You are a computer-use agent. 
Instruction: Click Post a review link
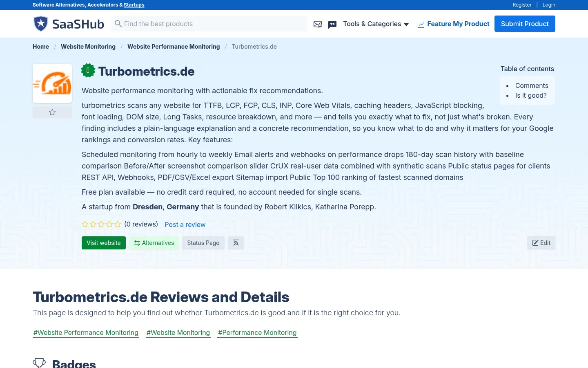[x=185, y=224]
